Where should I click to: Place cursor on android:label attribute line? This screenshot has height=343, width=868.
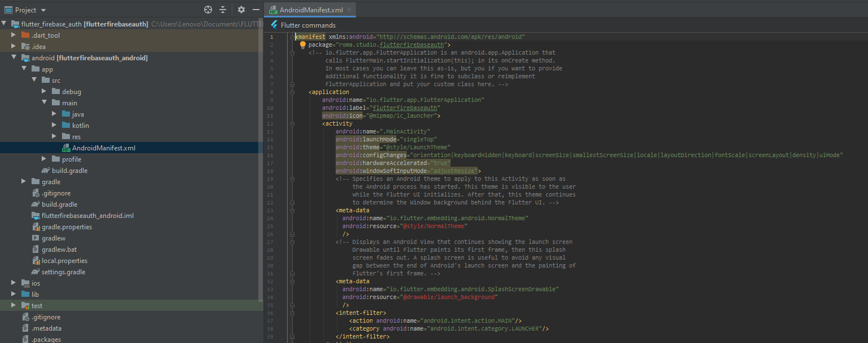(x=381, y=108)
